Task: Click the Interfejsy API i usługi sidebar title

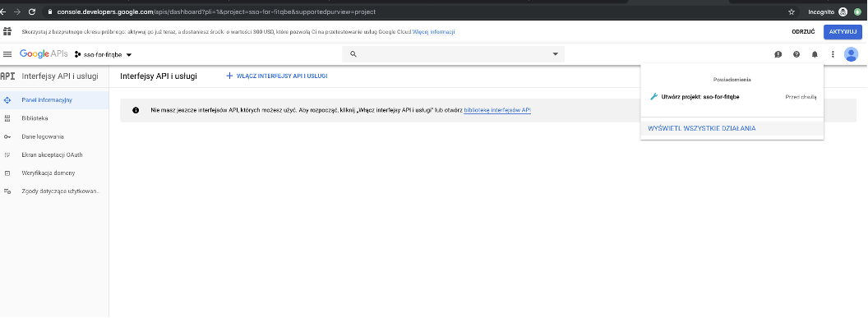Action: [x=60, y=76]
